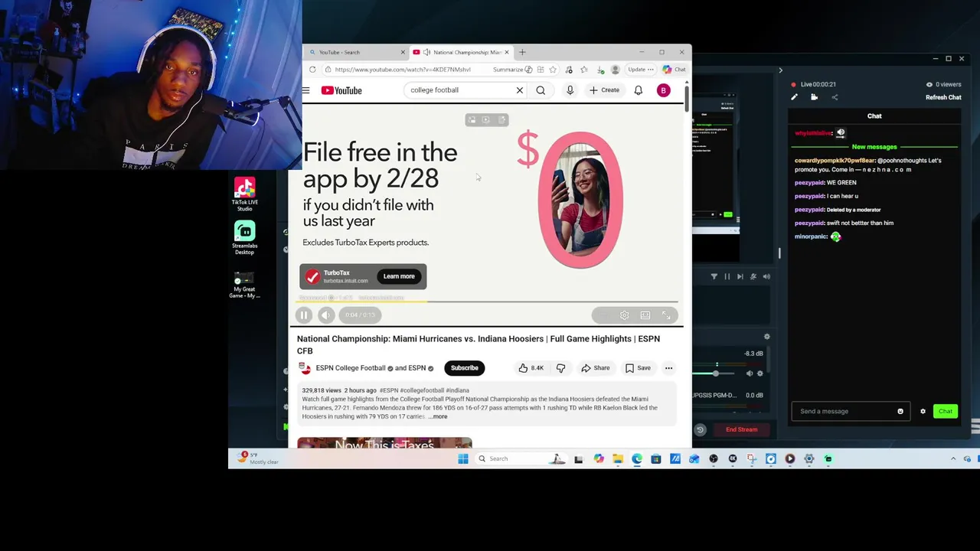Enter fullscreen on the YouTube player
980x551 pixels.
(x=666, y=315)
